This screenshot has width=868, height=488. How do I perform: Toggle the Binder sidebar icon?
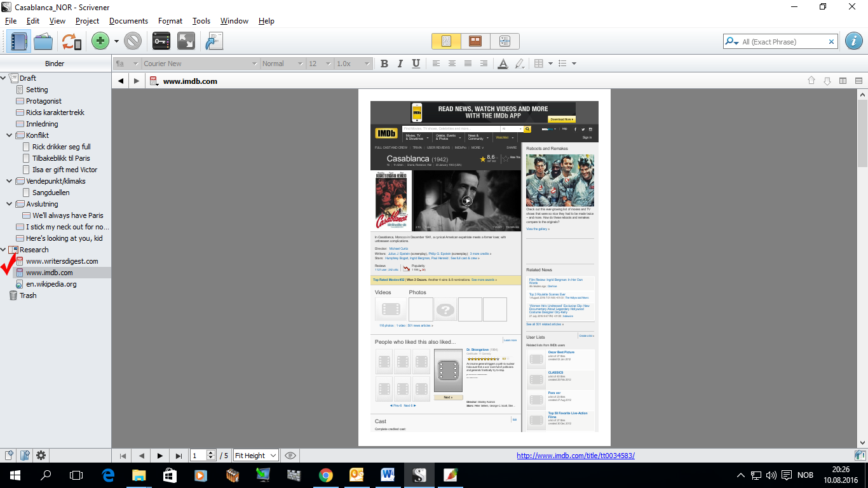[20, 41]
